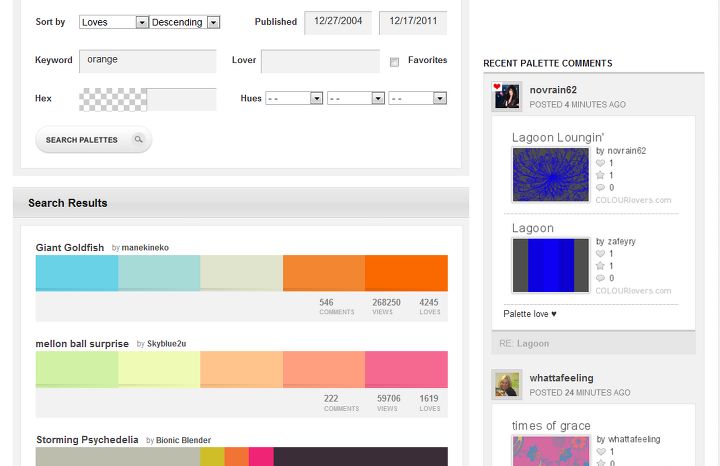Select the gray swatch in Storming Psychedelia
The width and height of the screenshot is (720, 466).
coord(118,457)
